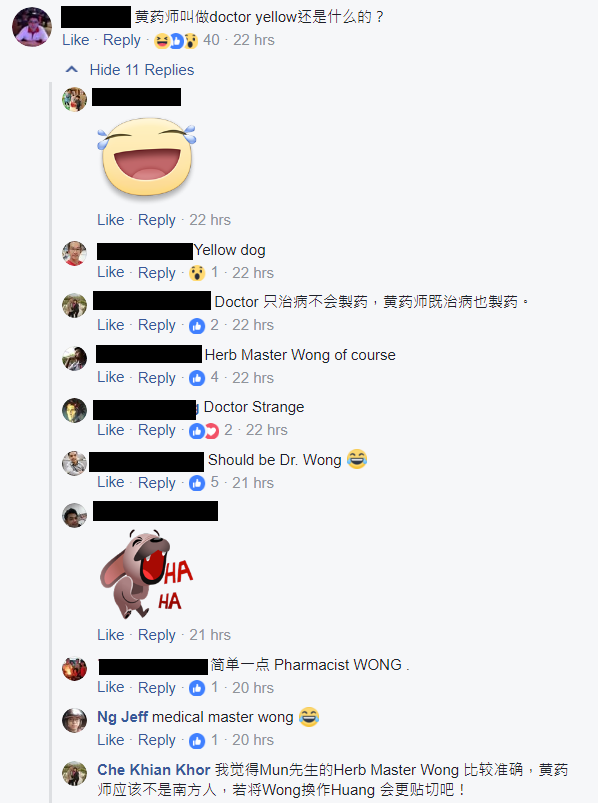Like the top doctor yellow comment
598x803 pixels.
(x=75, y=40)
